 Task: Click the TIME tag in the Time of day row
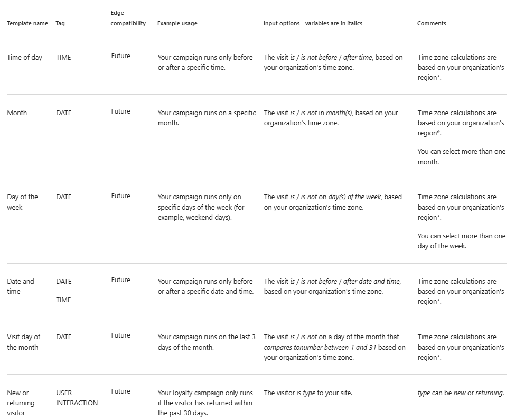tap(63, 58)
